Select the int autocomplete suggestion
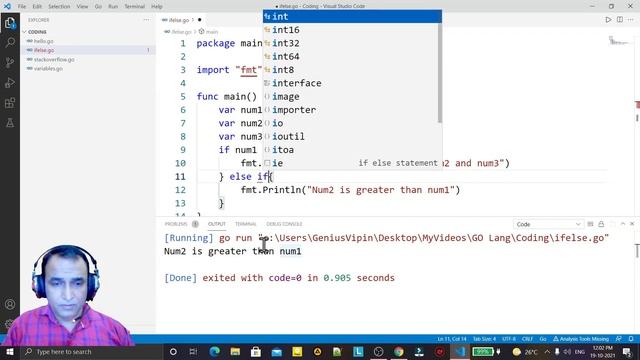The image size is (640, 360). 352,16
